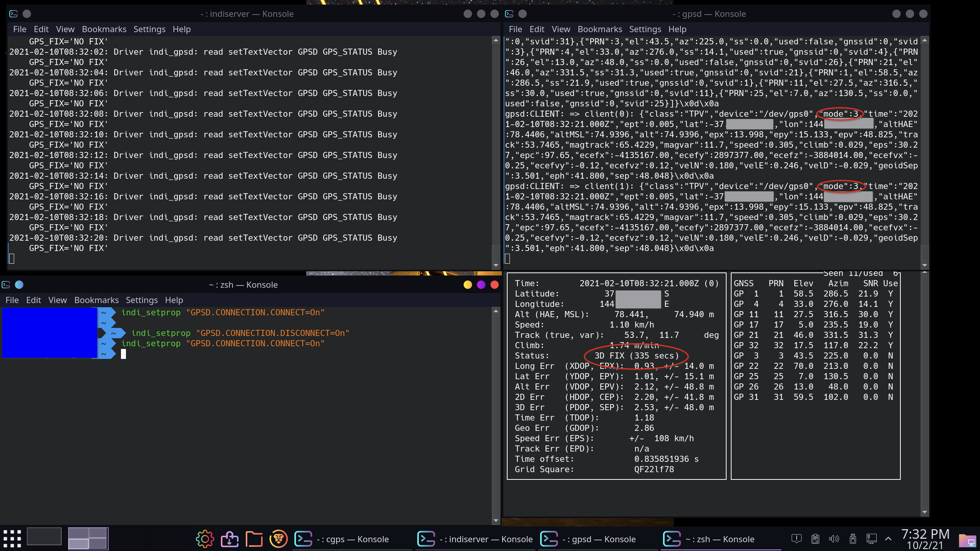980x551 pixels.
Task: Select the second virtual desktop in pager
Action: [x=88, y=538]
